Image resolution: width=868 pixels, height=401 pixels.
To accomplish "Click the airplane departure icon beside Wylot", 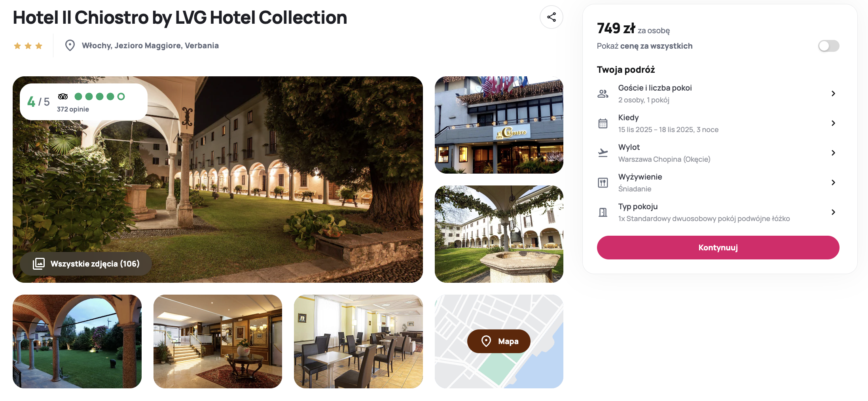I will coord(603,153).
